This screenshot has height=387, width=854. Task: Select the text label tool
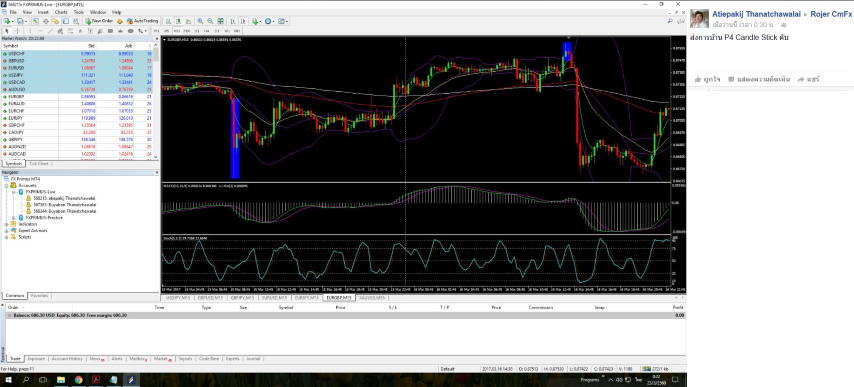pyautogui.click(x=80, y=31)
